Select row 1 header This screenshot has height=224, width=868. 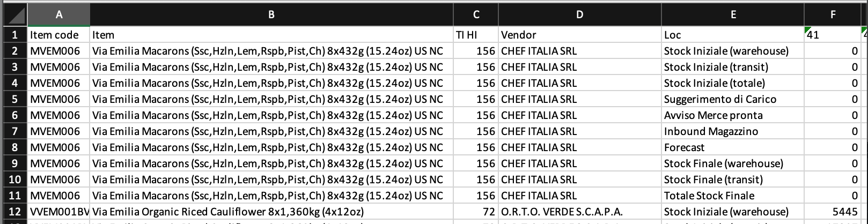click(14, 35)
